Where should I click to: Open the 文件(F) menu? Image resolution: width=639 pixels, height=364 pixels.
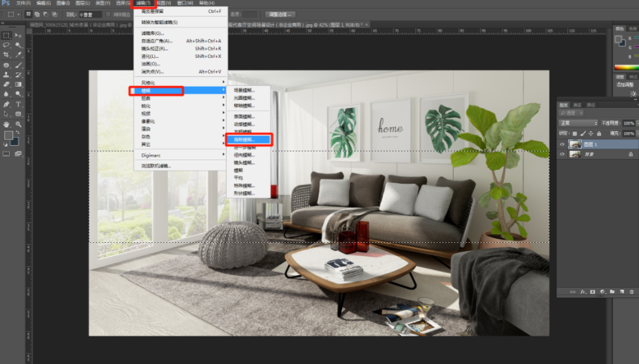pyautogui.click(x=23, y=3)
